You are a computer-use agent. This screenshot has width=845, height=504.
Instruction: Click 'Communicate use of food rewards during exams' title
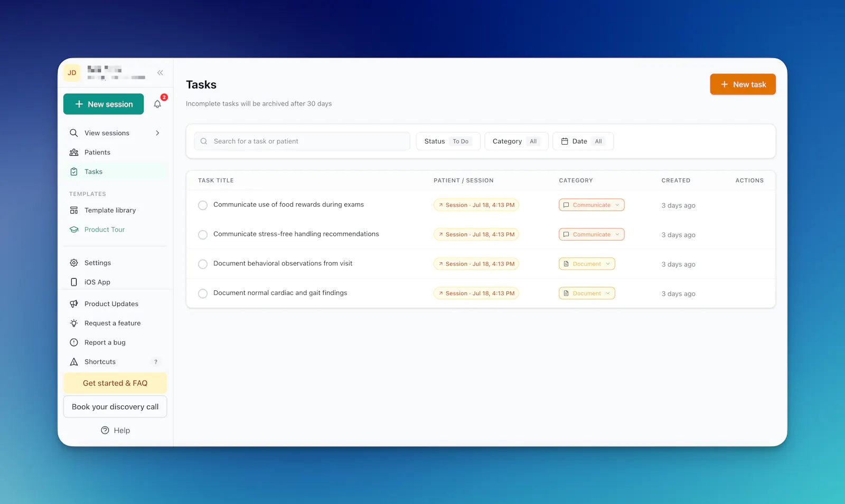coord(288,205)
